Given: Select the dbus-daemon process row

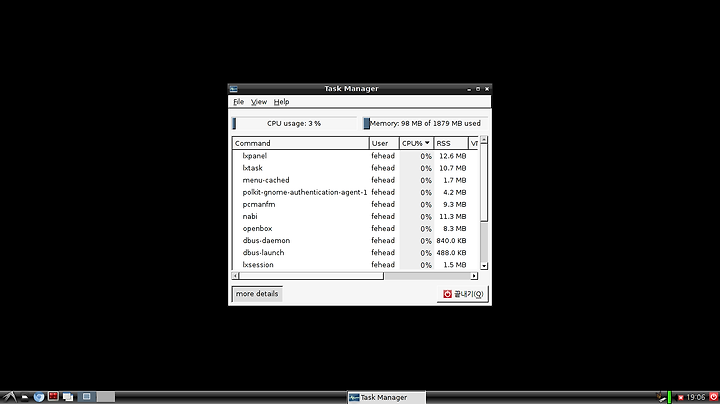Looking at the screenshot, I should click(356, 241).
